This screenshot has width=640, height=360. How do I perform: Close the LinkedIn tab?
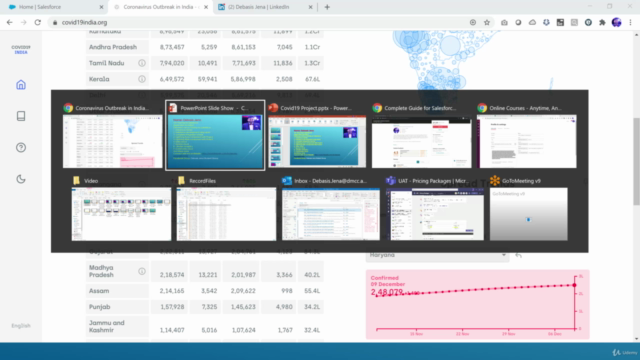(311, 7)
